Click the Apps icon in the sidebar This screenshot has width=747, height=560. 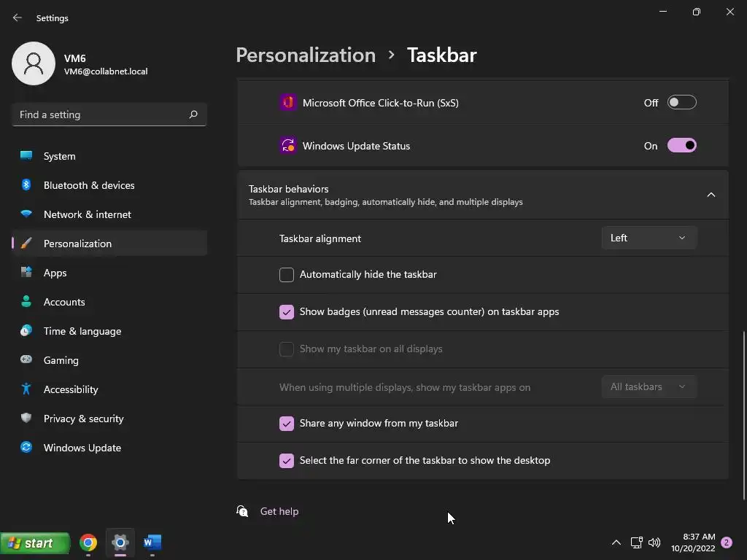[26, 273]
